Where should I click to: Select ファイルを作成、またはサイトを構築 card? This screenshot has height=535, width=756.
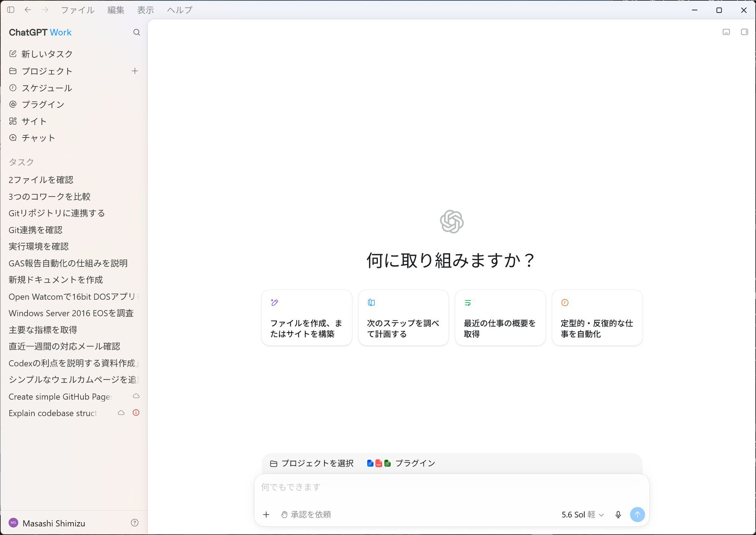(307, 318)
